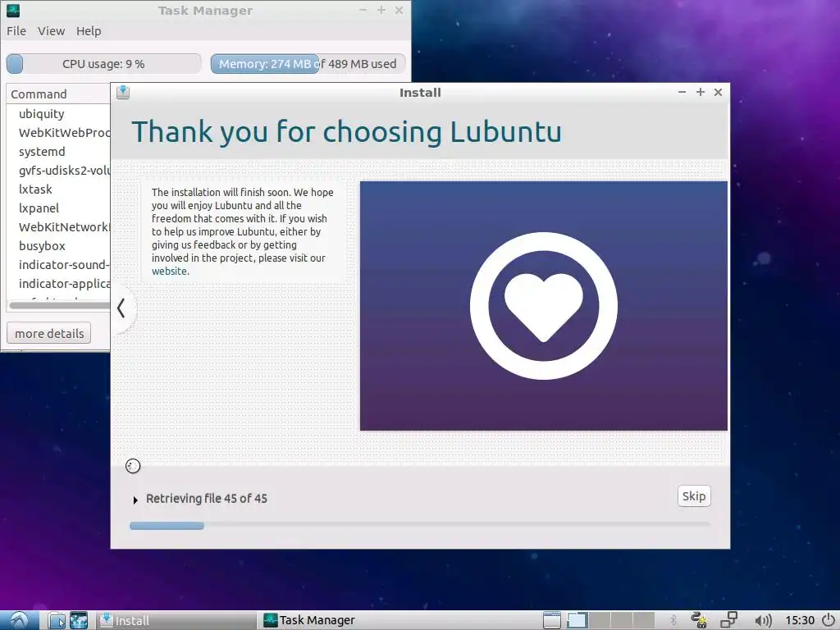The image size is (840, 630).
Task: Maximize the Install window
Action: click(x=701, y=92)
